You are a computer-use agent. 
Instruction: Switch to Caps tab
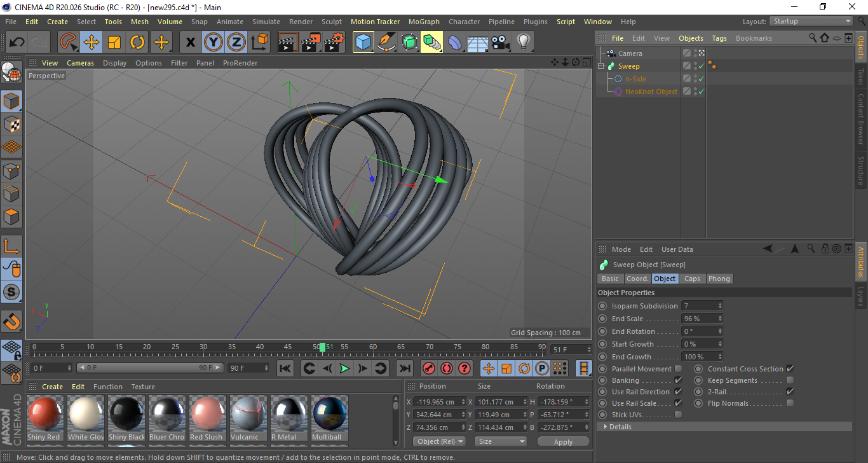coord(693,279)
